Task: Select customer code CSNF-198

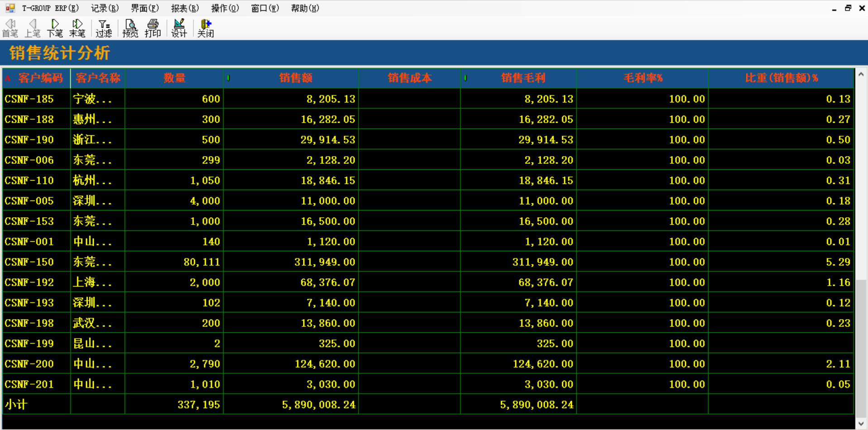Action: (29, 323)
